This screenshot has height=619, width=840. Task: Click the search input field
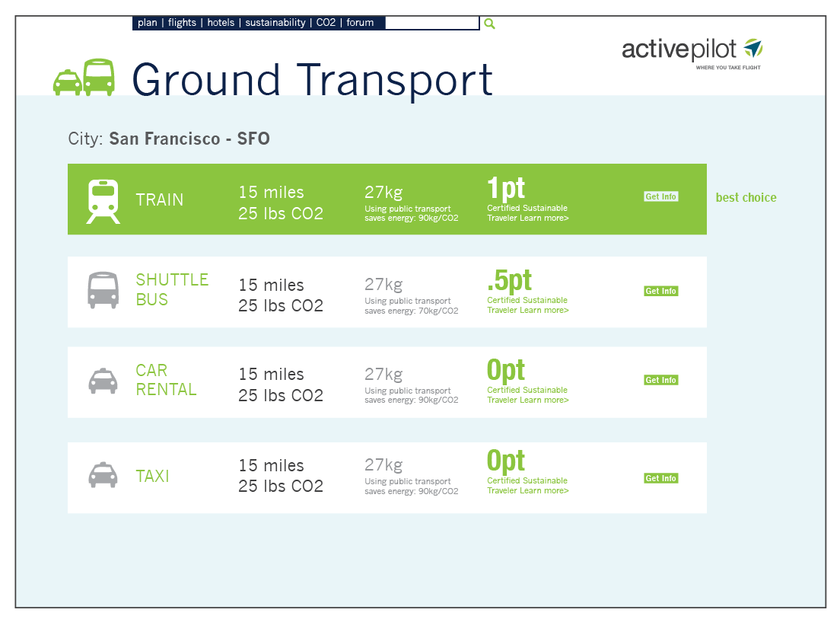(x=431, y=23)
